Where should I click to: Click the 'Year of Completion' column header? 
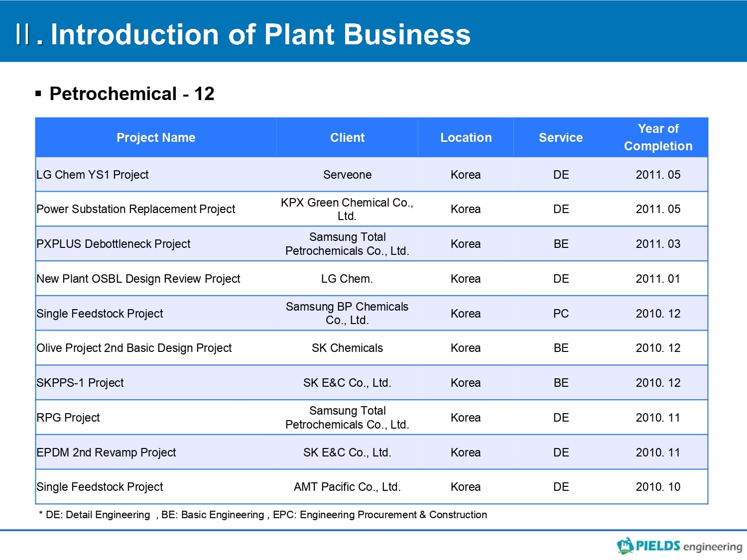[658, 137]
